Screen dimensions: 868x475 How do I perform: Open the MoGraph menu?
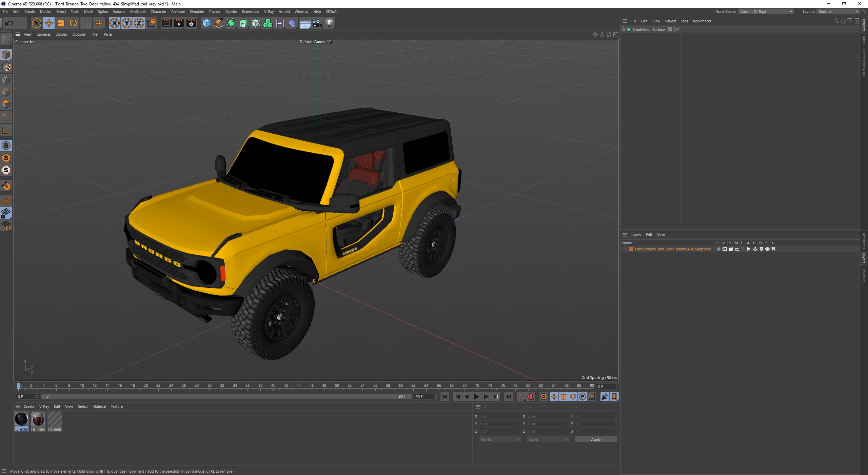tap(138, 12)
